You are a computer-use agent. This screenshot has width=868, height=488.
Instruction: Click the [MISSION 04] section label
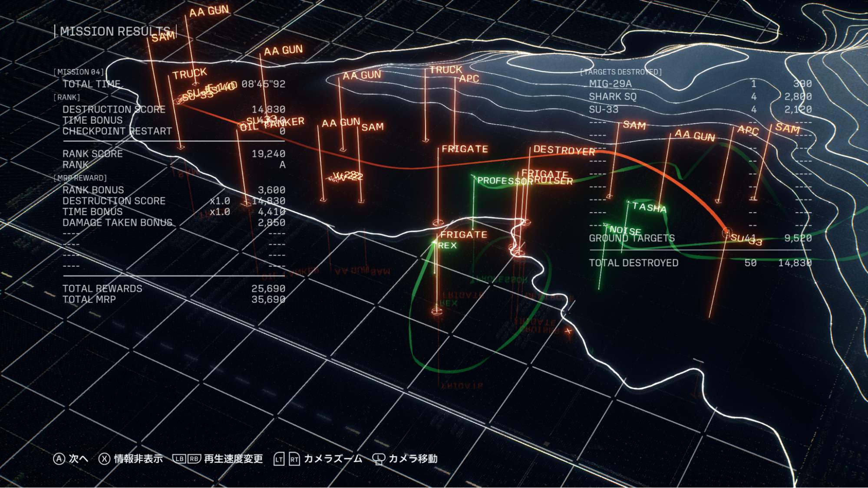pyautogui.click(x=79, y=72)
